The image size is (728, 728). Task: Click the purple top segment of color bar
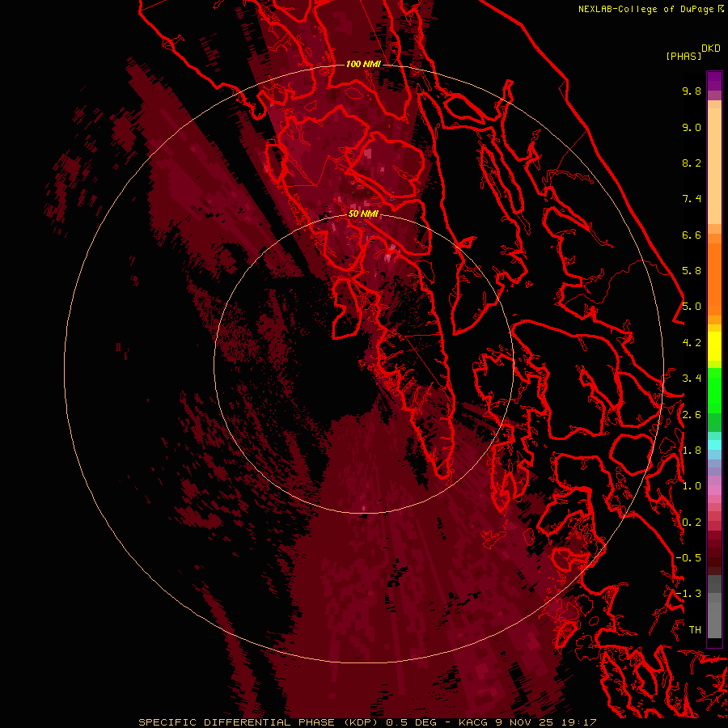pos(714,81)
